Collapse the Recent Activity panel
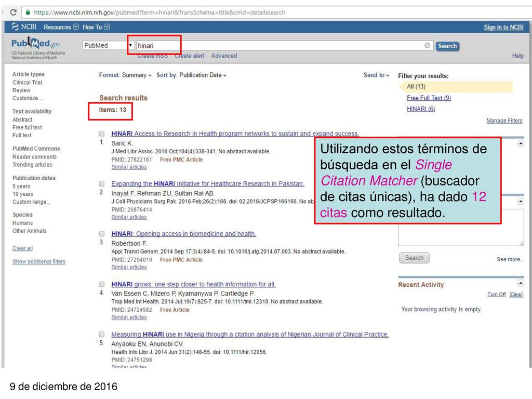 [521, 283]
